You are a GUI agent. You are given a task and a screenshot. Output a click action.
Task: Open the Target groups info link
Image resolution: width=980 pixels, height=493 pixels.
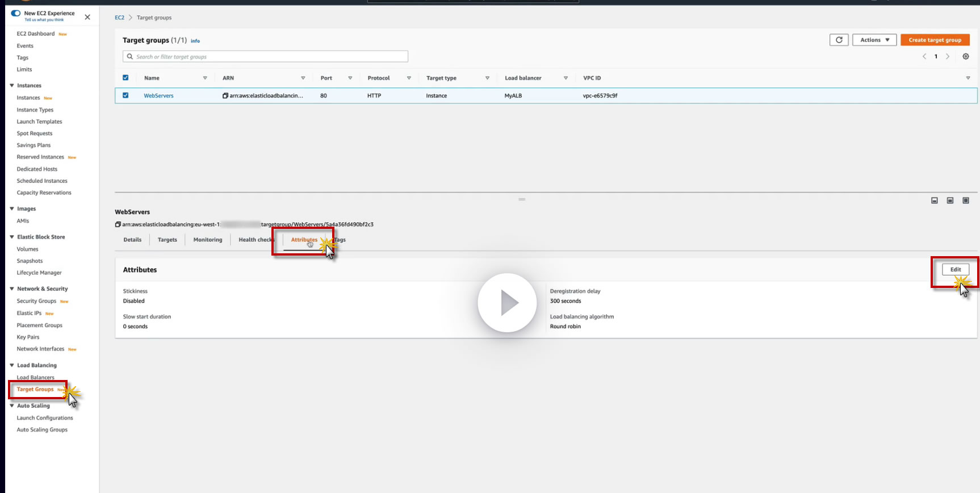coord(195,41)
